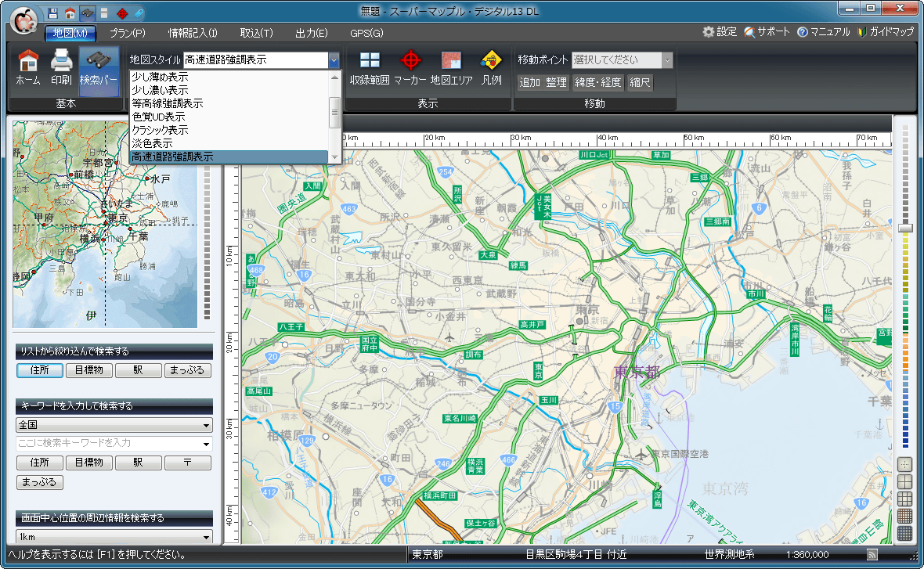Choose 少し薄め表示 map style
The height and width of the screenshot is (569, 924).
click(229, 77)
